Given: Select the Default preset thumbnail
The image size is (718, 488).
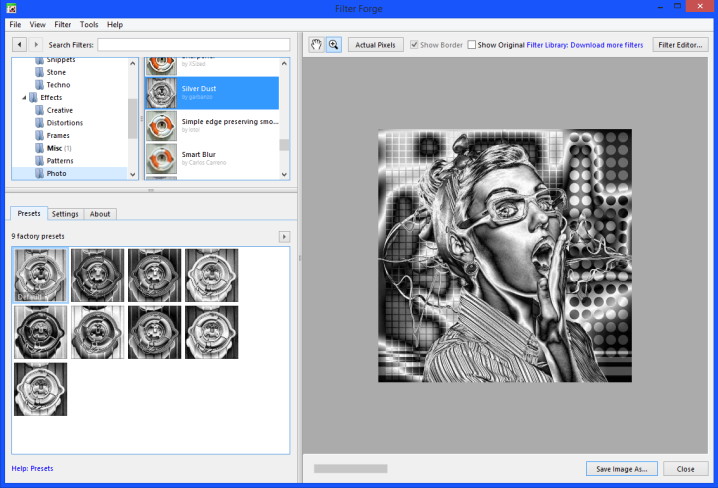Looking at the screenshot, I should [x=40, y=275].
